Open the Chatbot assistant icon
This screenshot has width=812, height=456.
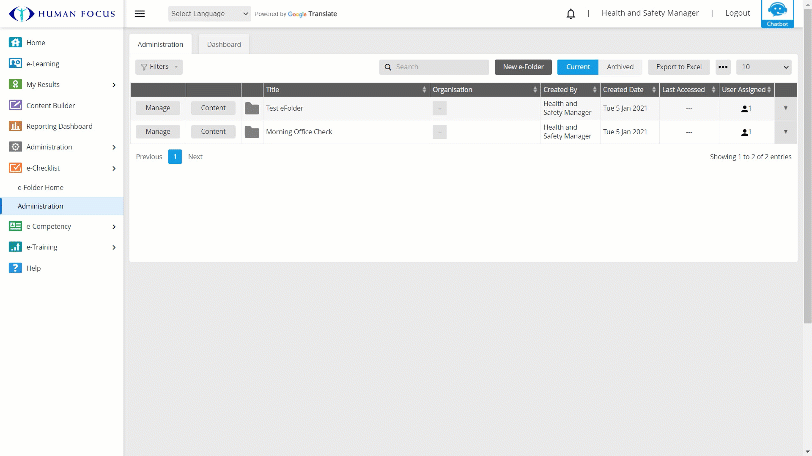pyautogui.click(x=777, y=12)
